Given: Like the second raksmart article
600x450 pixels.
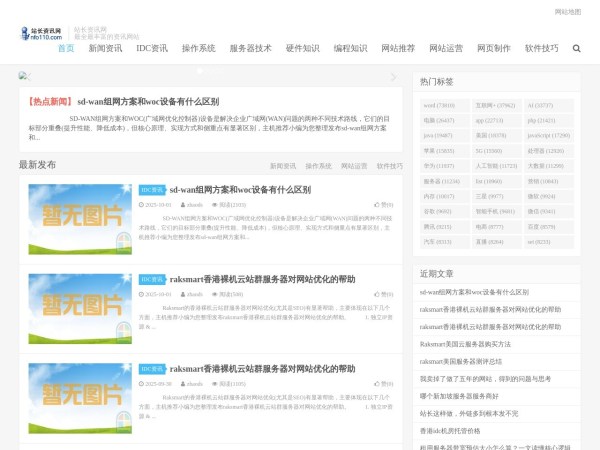Looking at the screenshot, I should pyautogui.click(x=385, y=294).
